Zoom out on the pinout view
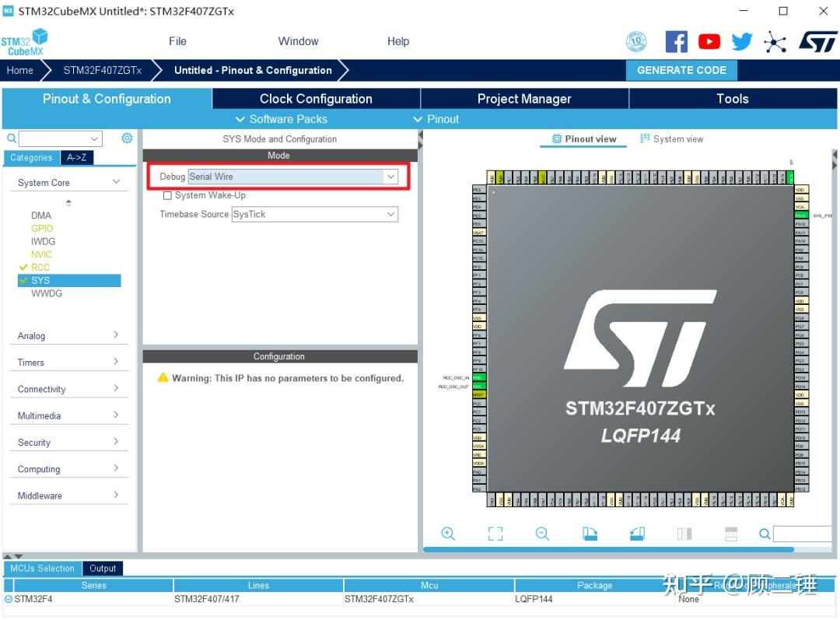The height and width of the screenshot is (620, 840). coord(542,534)
